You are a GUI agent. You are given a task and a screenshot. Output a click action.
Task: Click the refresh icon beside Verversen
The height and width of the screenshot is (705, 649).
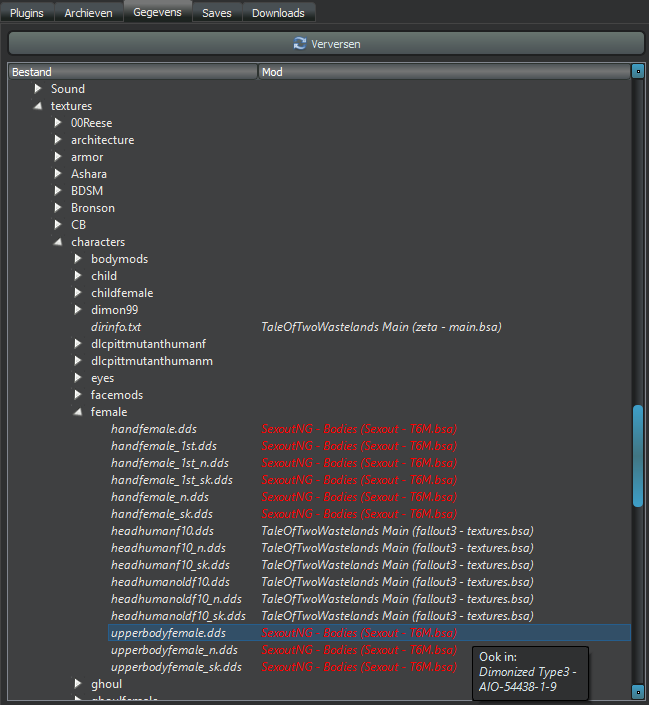(x=300, y=44)
